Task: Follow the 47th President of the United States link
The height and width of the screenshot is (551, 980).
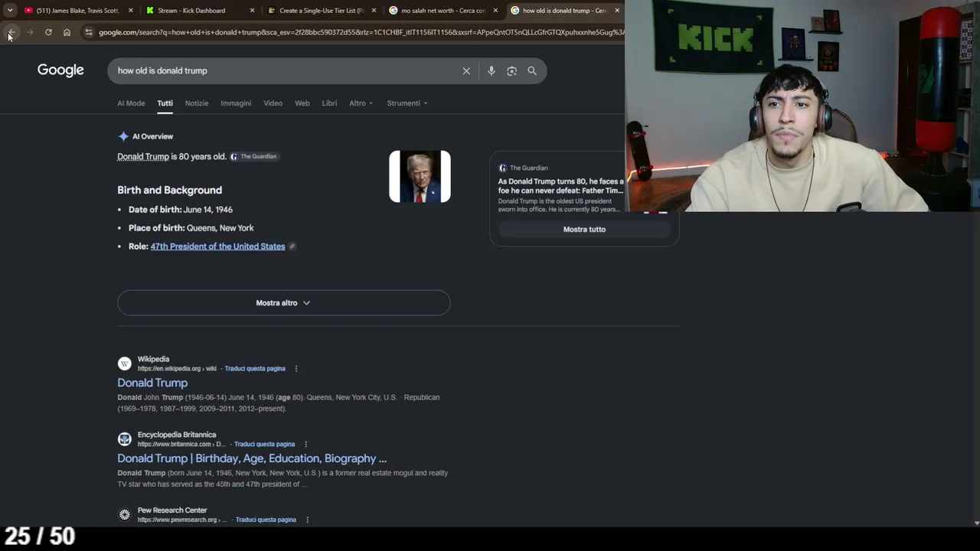Action: 217,246
